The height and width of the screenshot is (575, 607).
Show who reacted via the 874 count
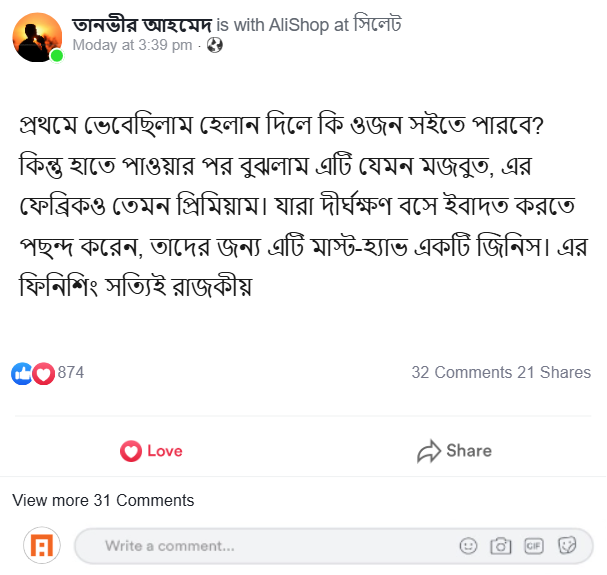coord(71,373)
